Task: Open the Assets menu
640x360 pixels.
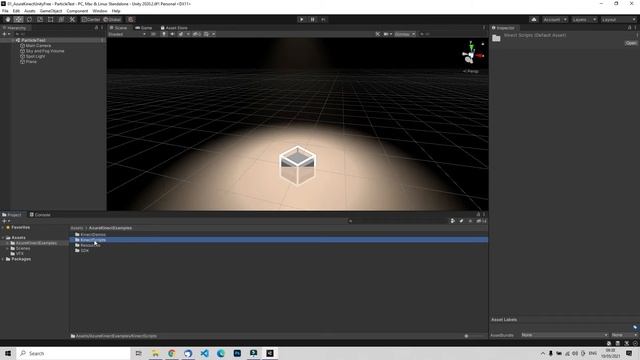Action: 29,11
